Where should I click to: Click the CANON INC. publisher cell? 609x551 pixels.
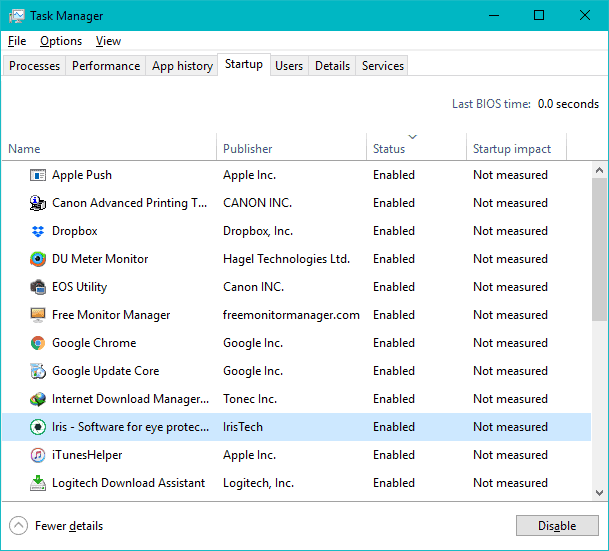coord(258,203)
